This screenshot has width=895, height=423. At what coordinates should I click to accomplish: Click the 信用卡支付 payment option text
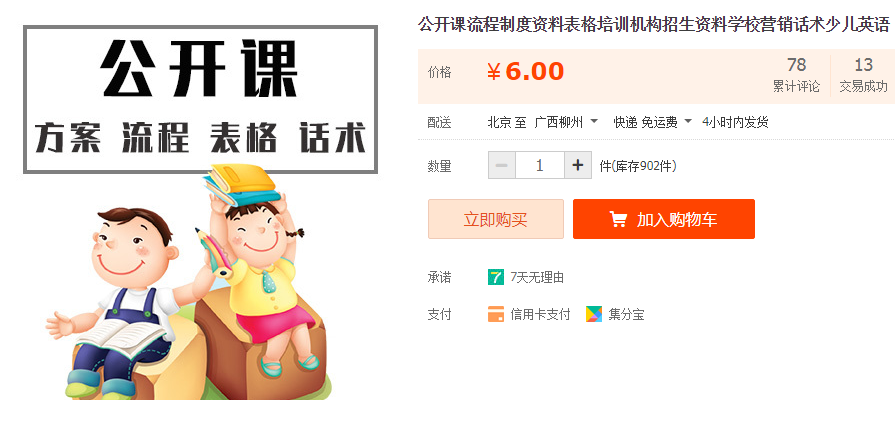coord(540,315)
